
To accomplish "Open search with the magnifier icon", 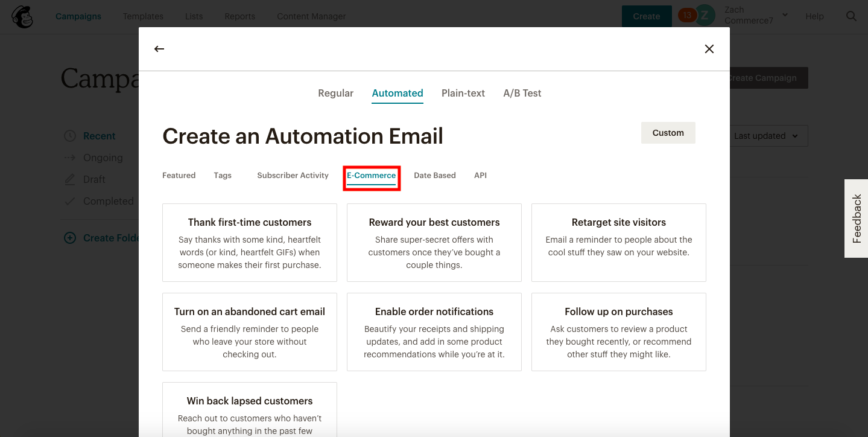I will pyautogui.click(x=851, y=16).
